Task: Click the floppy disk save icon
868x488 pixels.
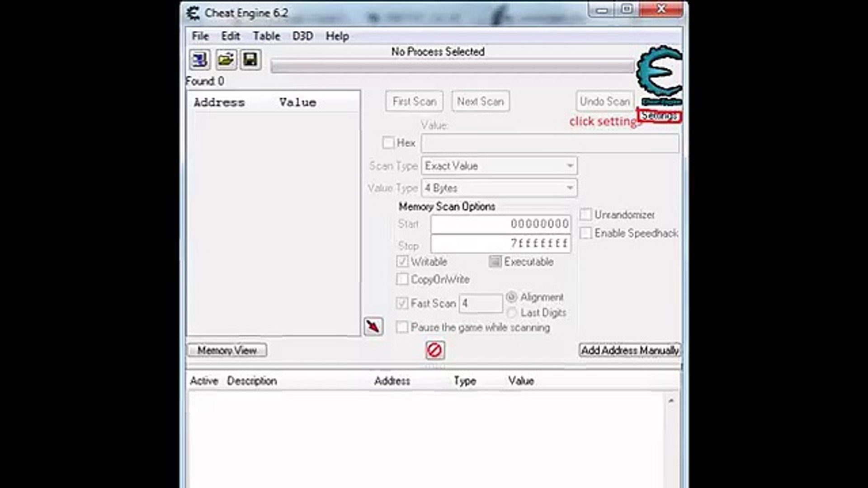Action: 250,60
